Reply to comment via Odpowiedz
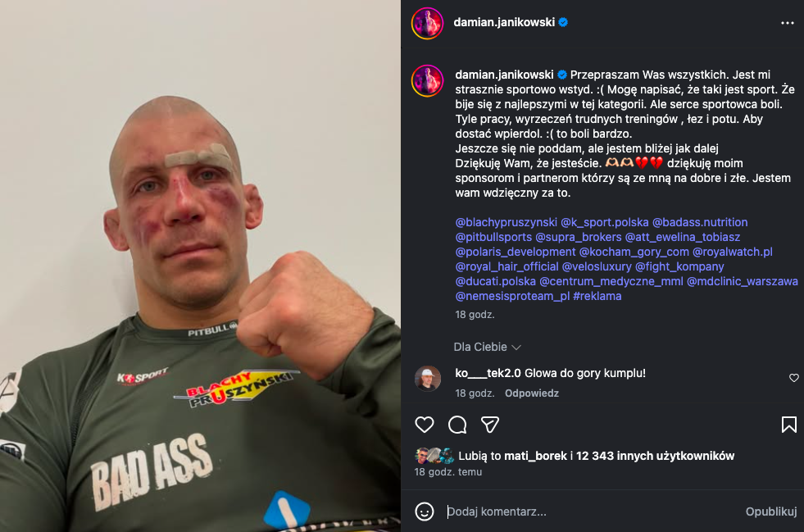This screenshot has height=532, width=804. [x=532, y=393]
